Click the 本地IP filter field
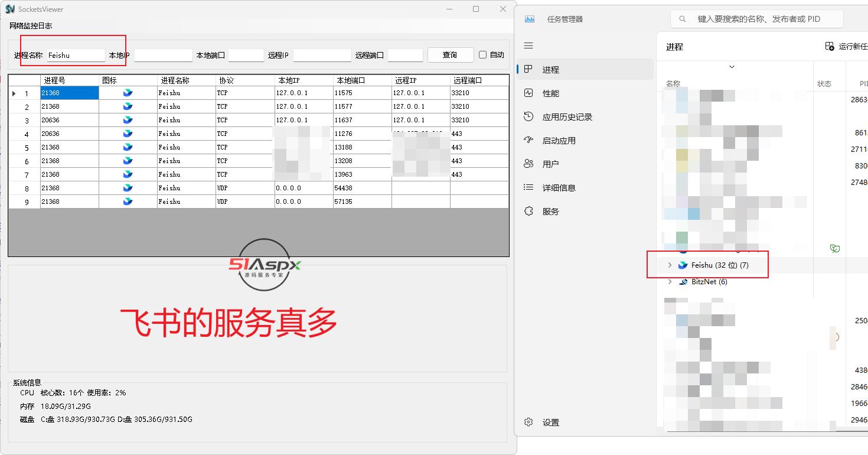The height and width of the screenshot is (455, 868). pyautogui.click(x=164, y=55)
